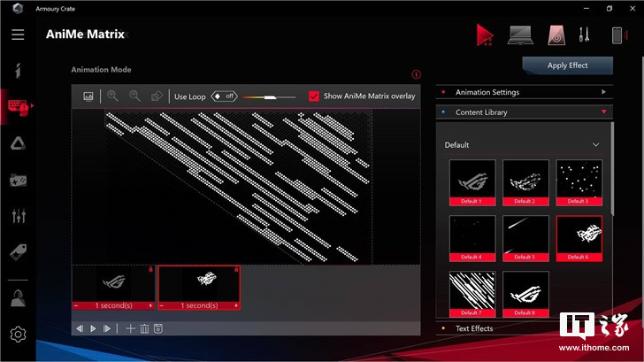
Task: Delete the selected frame with trash icon
Action: click(x=144, y=328)
